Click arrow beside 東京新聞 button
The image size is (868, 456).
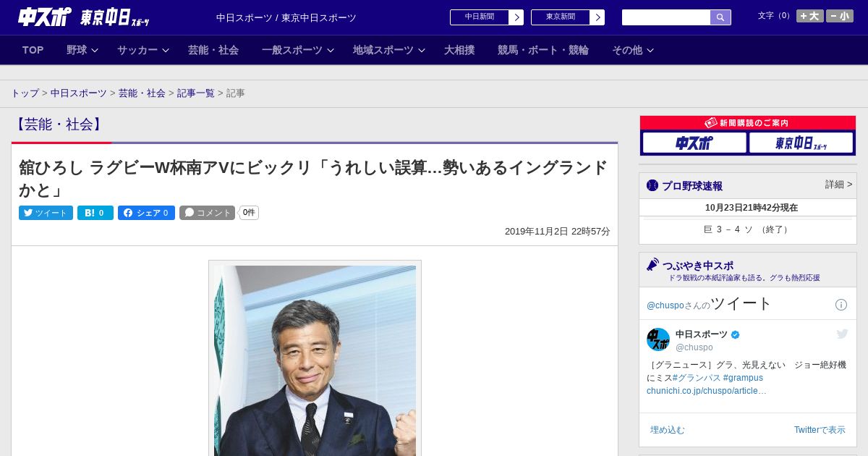click(597, 17)
